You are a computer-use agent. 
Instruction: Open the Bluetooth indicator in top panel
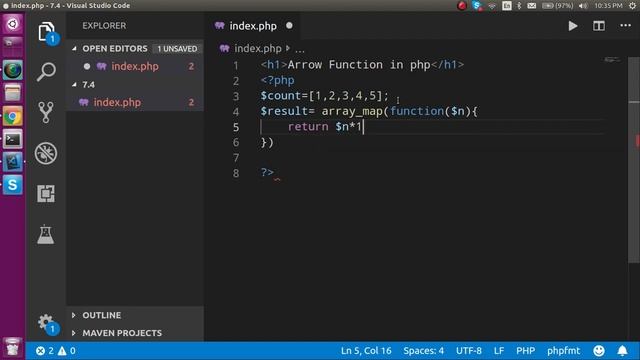[519, 6]
